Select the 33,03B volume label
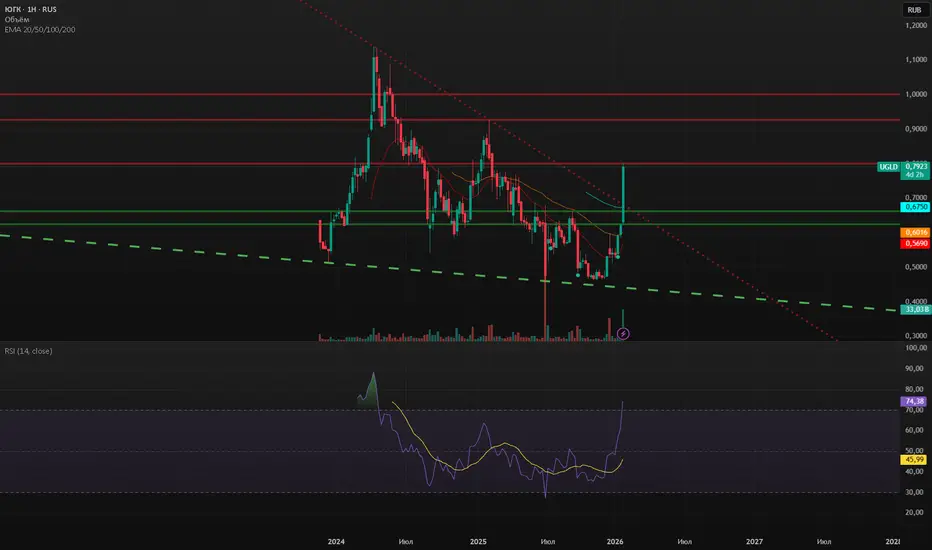The width and height of the screenshot is (932, 550). tap(915, 309)
